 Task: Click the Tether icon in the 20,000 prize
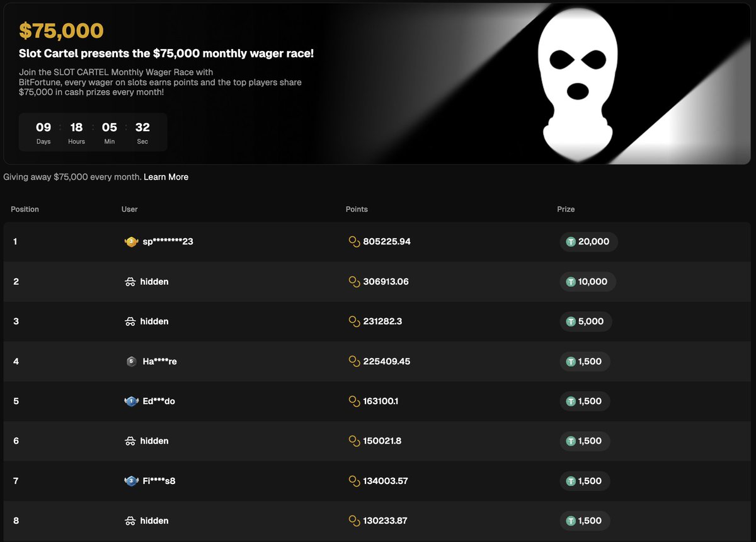click(571, 241)
